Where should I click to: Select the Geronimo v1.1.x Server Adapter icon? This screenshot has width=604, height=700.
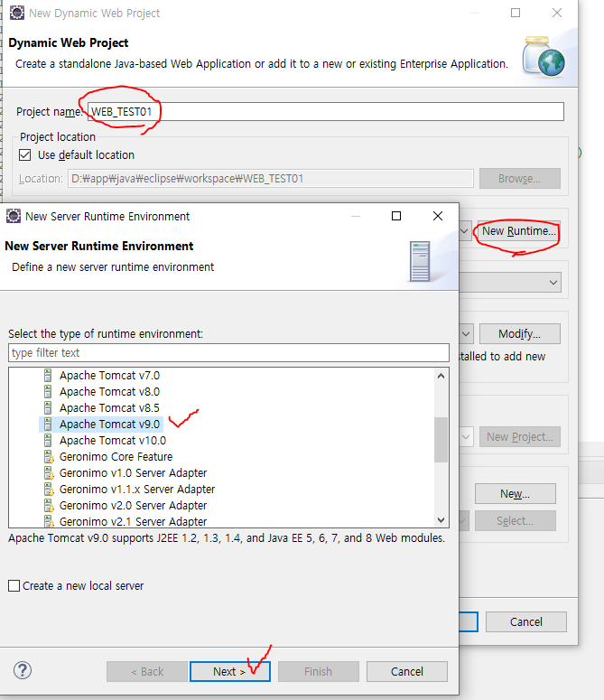pyautogui.click(x=49, y=490)
